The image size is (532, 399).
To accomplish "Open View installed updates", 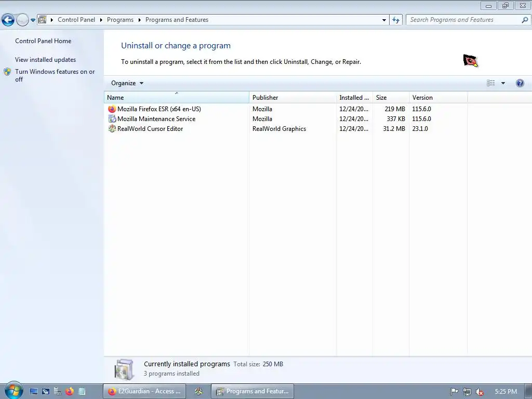I will tap(46, 59).
